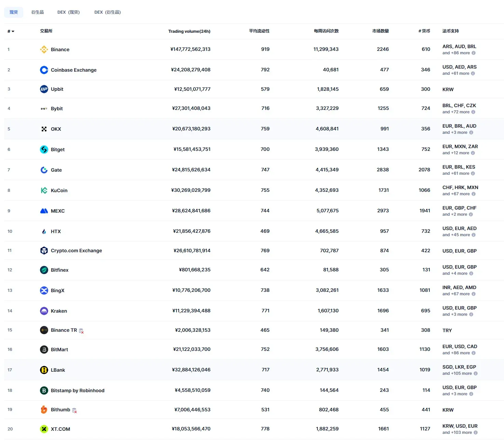This screenshot has width=504, height=441.
Task: Click the Coinbase Exchange logo icon
Action: 44,70
